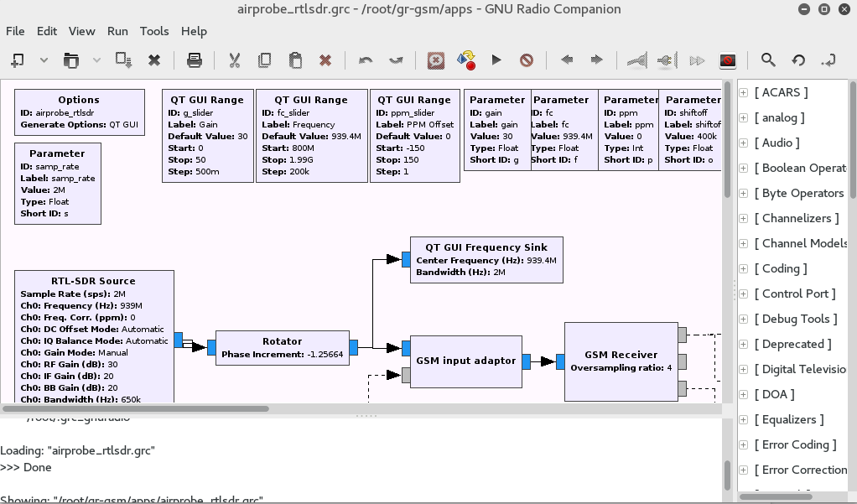Select the Rotator block
The height and width of the screenshot is (504, 857).
click(283, 348)
